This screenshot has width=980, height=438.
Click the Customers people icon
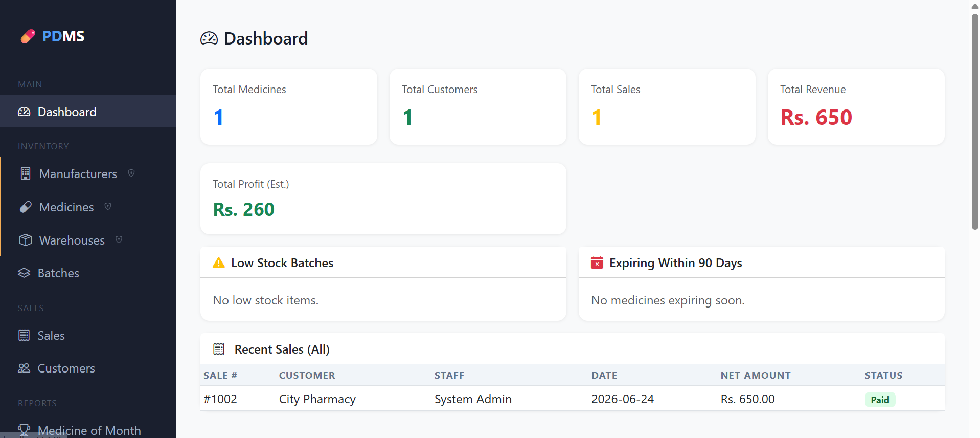pos(24,368)
